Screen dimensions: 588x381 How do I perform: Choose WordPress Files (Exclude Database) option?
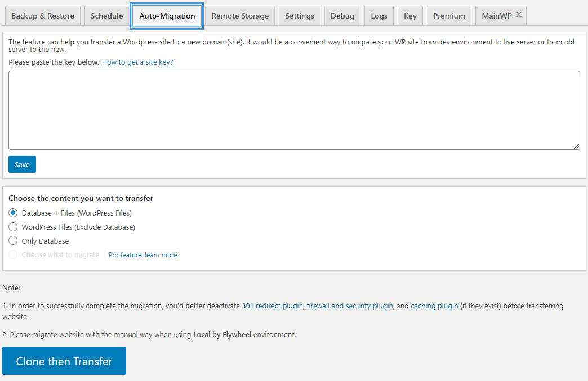click(13, 227)
